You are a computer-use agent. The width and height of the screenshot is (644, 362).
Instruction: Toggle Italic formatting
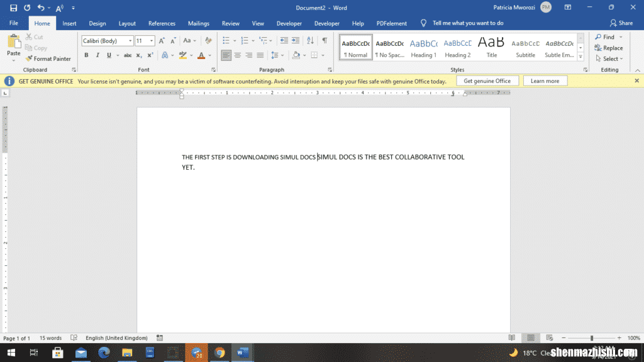point(97,55)
